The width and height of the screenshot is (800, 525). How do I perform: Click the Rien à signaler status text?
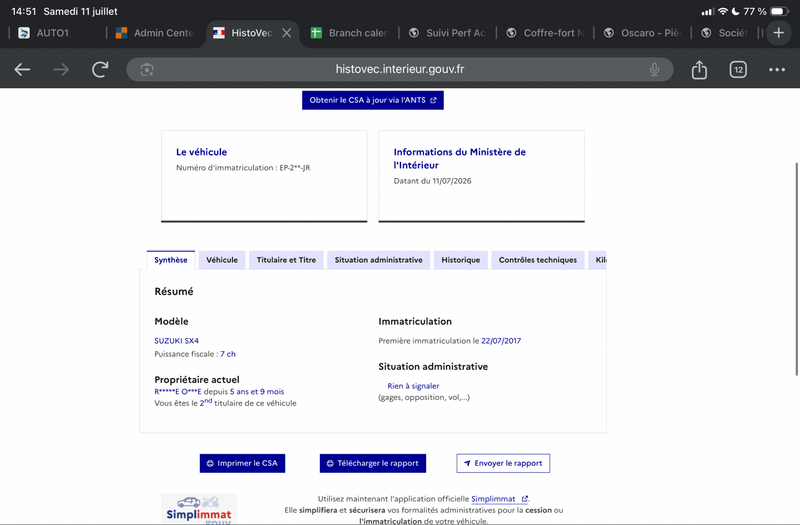point(413,386)
